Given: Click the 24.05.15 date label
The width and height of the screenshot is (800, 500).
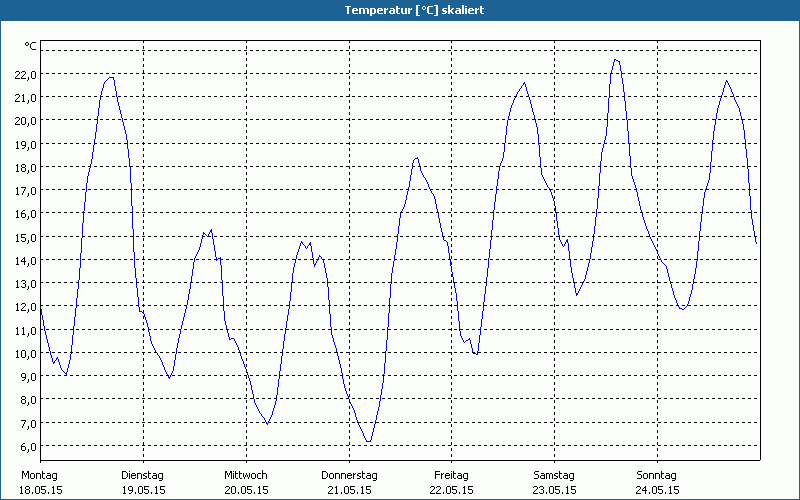Looking at the screenshot, I should pos(657,490).
